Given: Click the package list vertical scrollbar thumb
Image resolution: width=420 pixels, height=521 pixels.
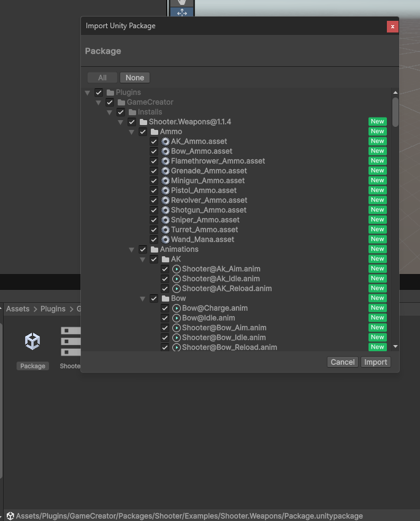Looking at the screenshot, I should coord(395,112).
